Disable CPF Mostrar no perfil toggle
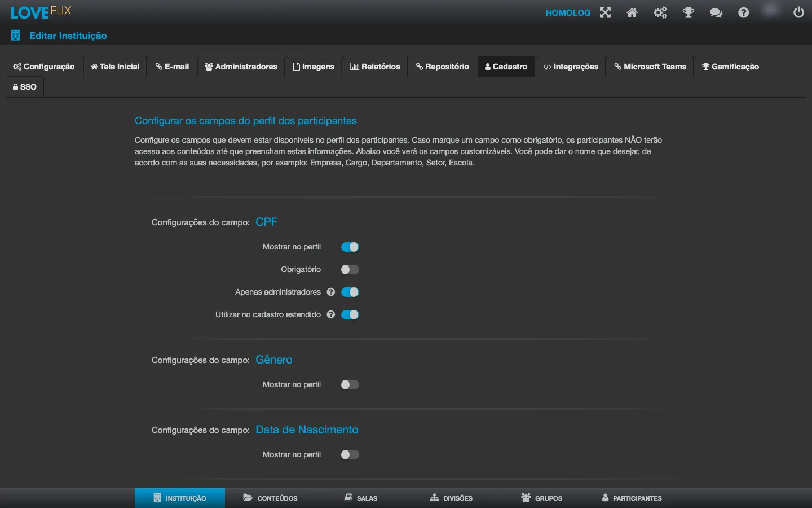The height and width of the screenshot is (508, 812). tap(350, 247)
